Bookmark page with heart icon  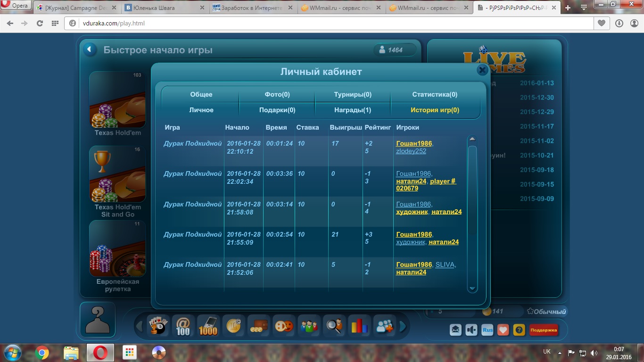click(601, 23)
